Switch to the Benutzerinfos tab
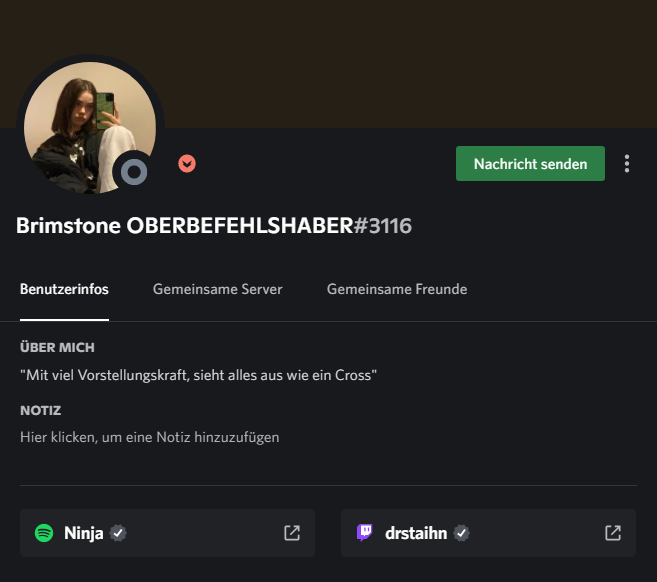 click(64, 289)
